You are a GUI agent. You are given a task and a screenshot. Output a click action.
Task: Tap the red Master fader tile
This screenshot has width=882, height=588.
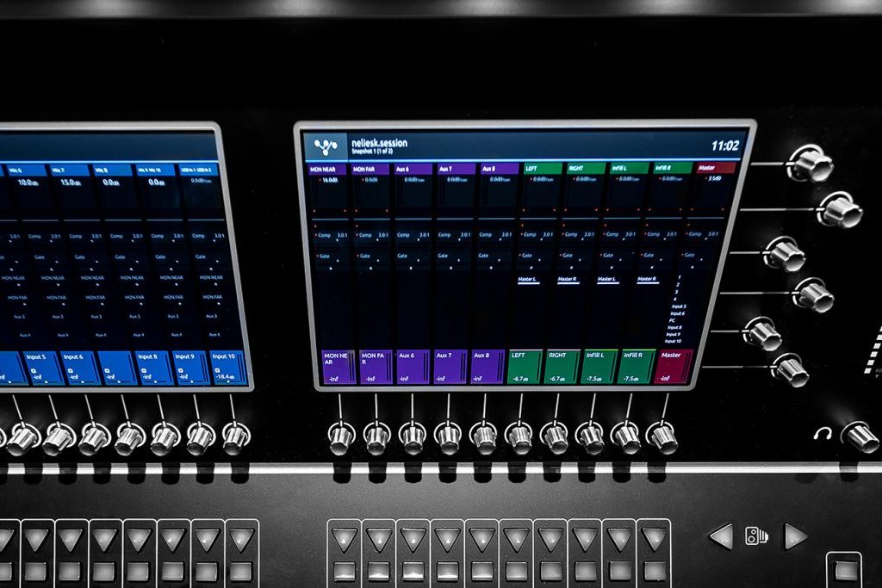click(673, 366)
